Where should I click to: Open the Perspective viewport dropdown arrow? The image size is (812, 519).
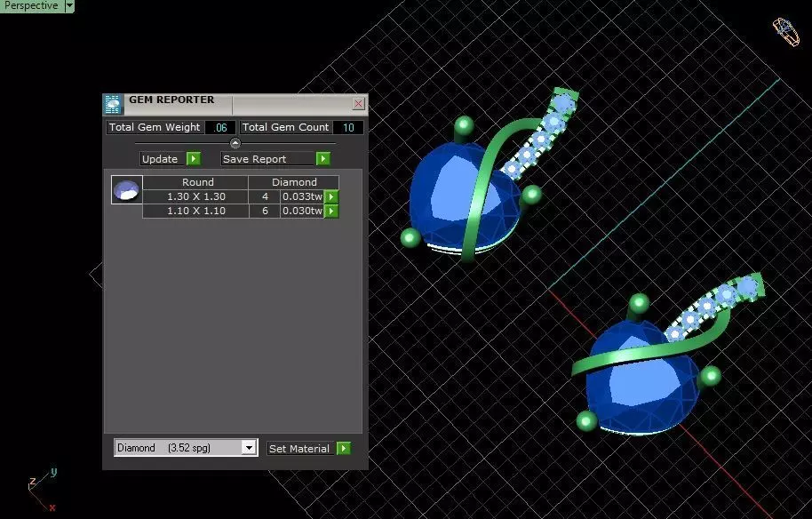[x=69, y=5]
